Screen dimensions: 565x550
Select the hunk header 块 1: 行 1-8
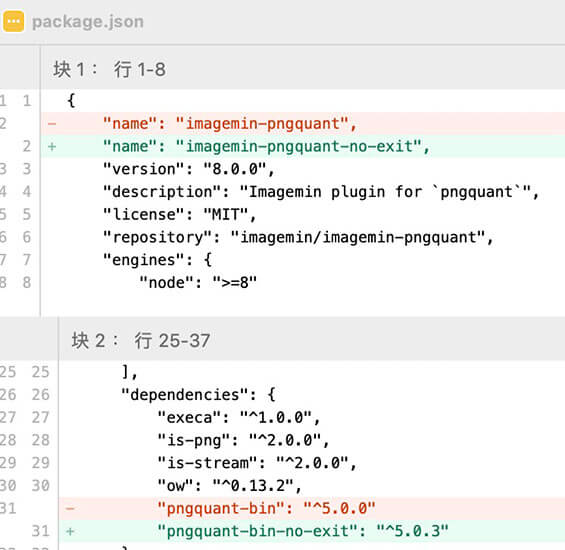click(x=110, y=69)
